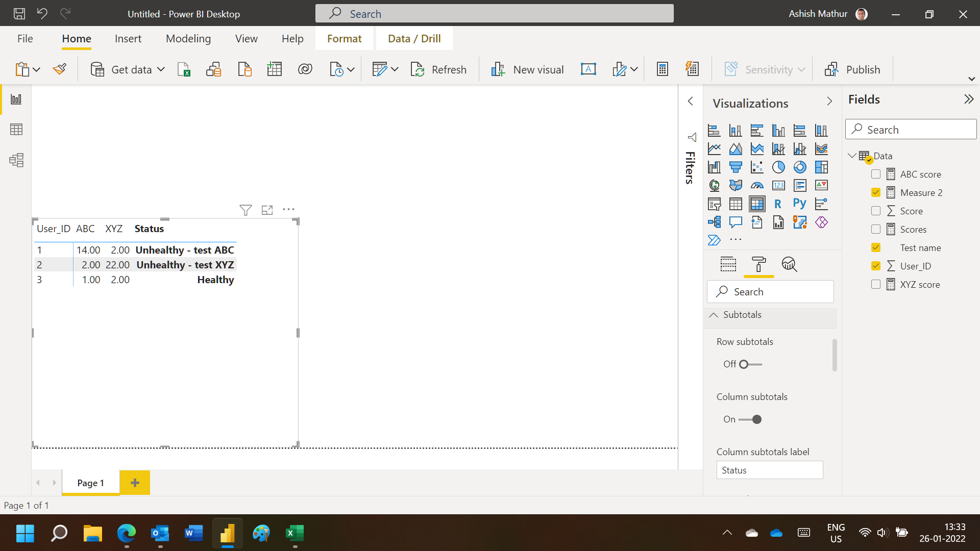Image resolution: width=980 pixels, height=551 pixels.
Task: Open the Format paint roller pane
Action: tap(759, 264)
